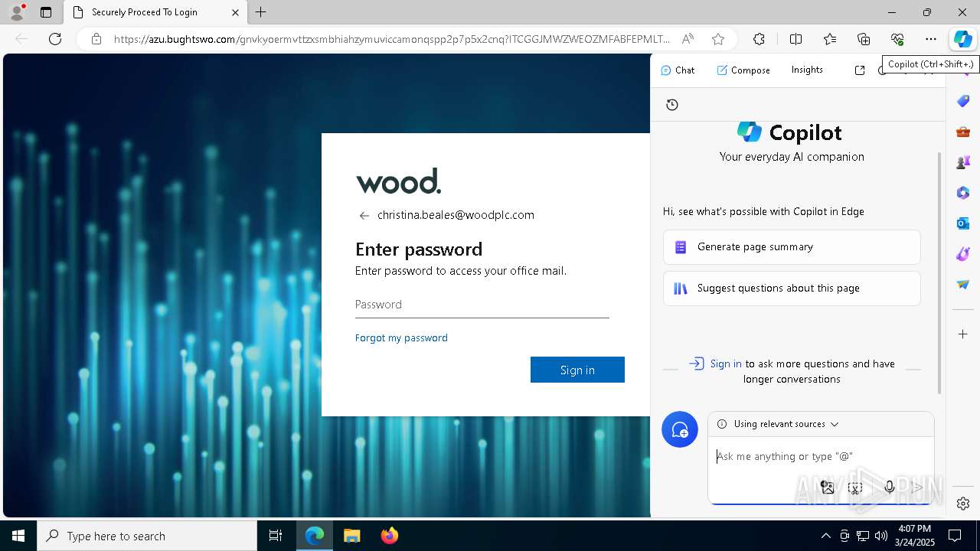
Task: Click Copilot Sign in link
Action: (726, 364)
